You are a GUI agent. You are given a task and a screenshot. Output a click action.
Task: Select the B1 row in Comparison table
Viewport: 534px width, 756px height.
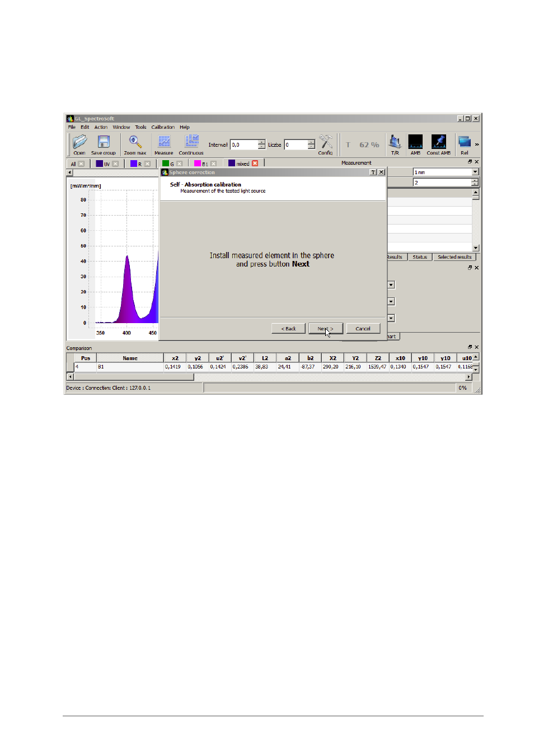click(x=273, y=367)
